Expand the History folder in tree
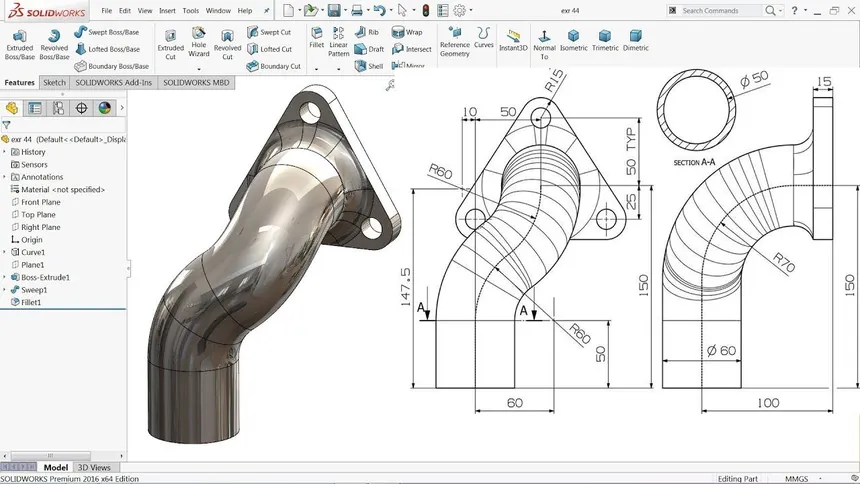860x484 pixels. click(x=4, y=152)
